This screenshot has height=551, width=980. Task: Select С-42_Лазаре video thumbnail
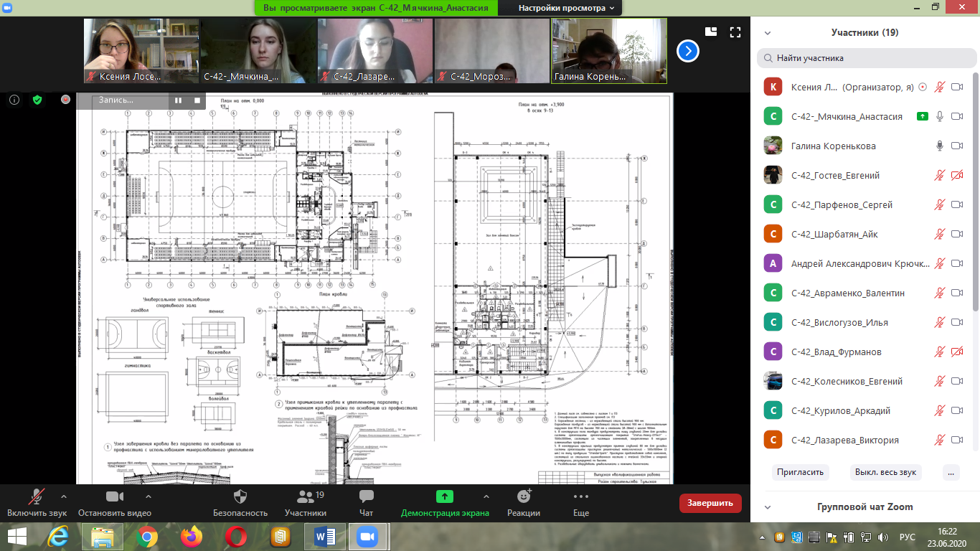(x=375, y=51)
